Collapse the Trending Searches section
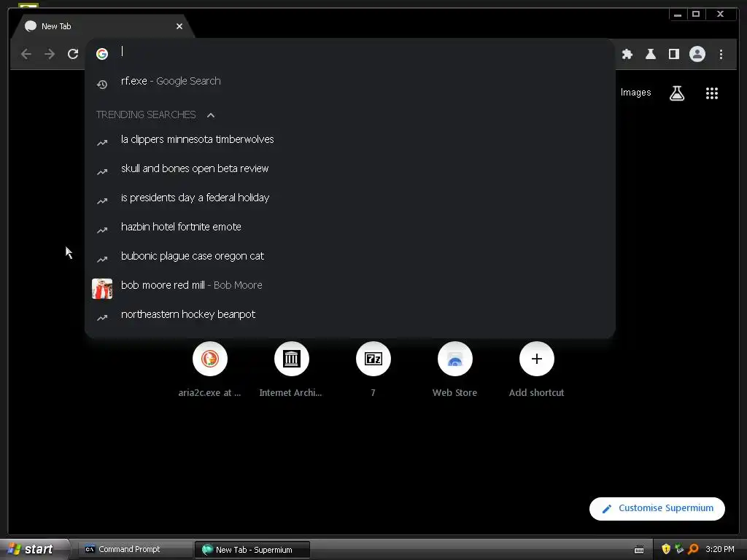 (211, 114)
